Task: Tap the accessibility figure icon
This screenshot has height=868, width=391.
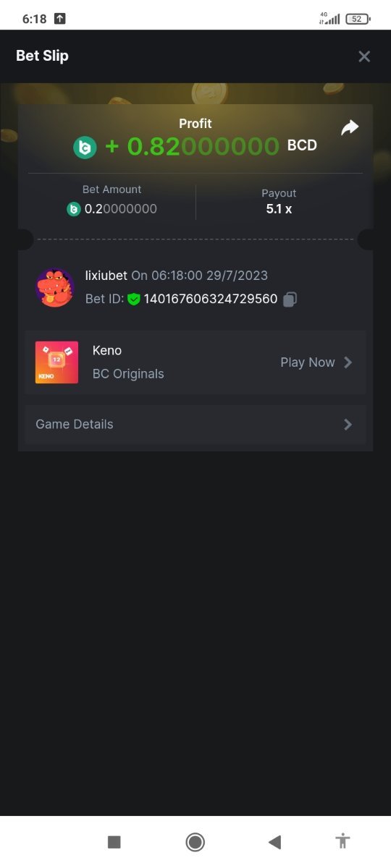Action: coord(342,841)
